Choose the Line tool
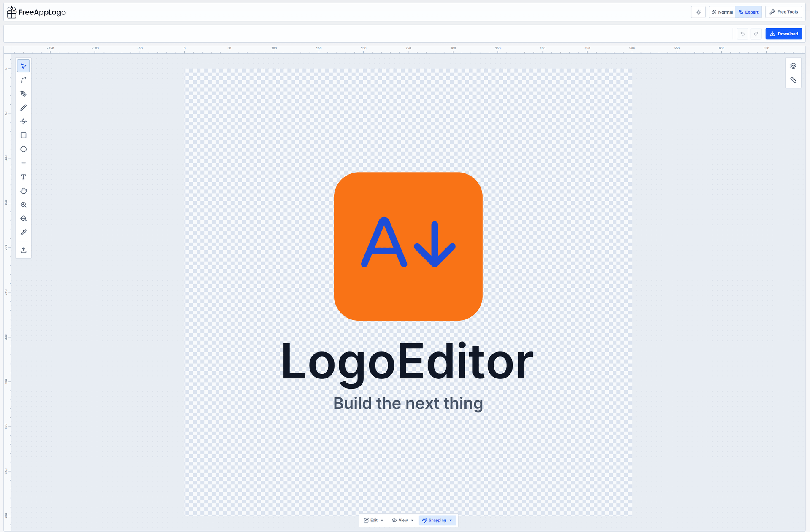Viewport: 810px width, 532px height. 24,163
